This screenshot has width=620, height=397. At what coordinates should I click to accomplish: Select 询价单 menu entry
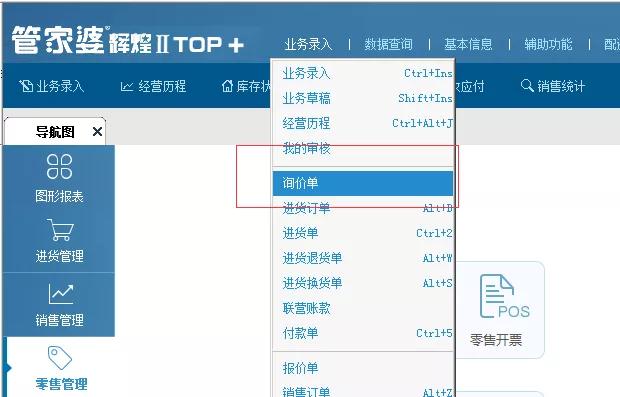363,183
